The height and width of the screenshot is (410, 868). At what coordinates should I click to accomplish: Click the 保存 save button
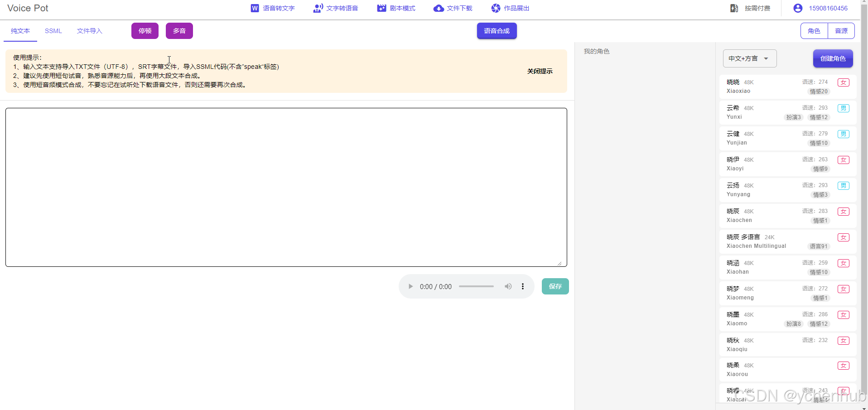point(555,286)
